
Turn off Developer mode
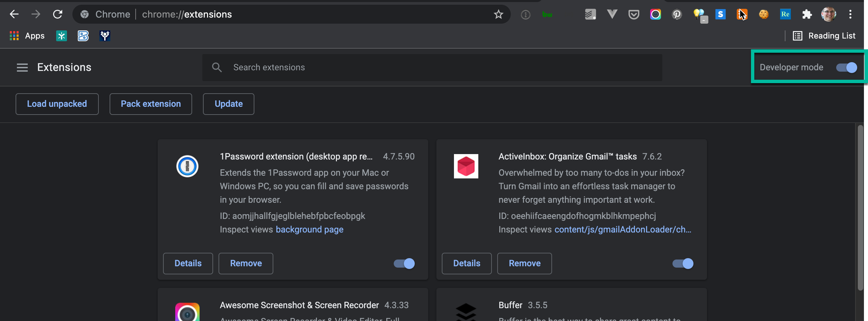click(x=846, y=68)
